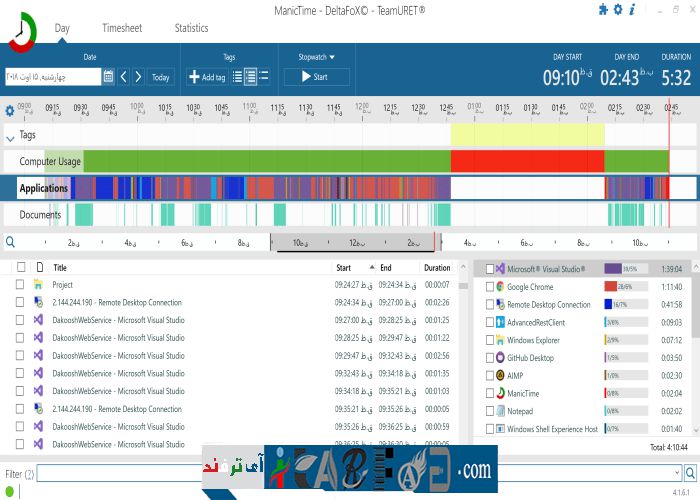
Task: Click the plugins puzzle piece icon
Action: pos(602,10)
